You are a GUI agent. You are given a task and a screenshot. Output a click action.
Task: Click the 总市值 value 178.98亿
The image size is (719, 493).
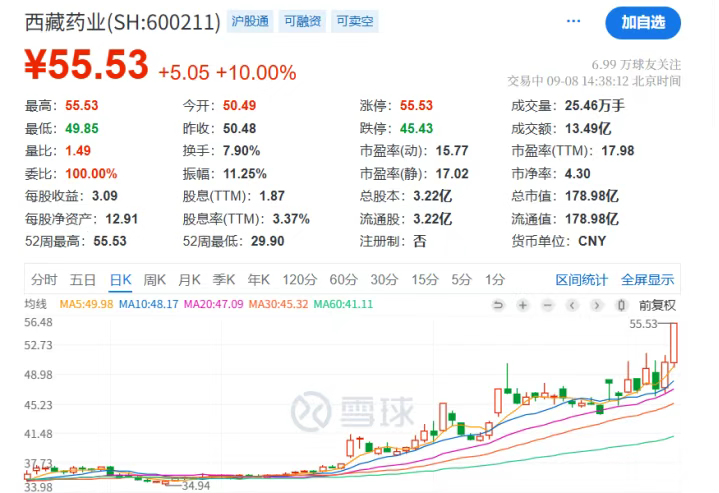click(x=592, y=196)
